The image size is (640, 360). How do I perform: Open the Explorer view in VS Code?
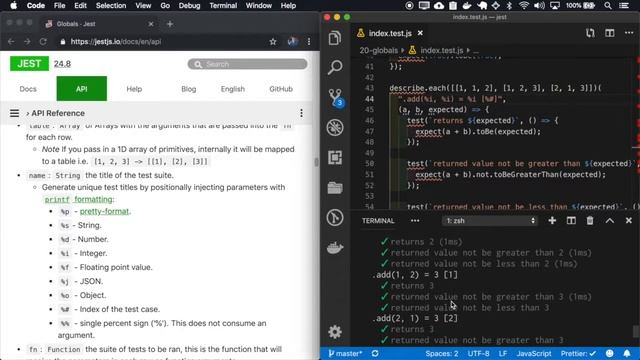[x=335, y=38]
